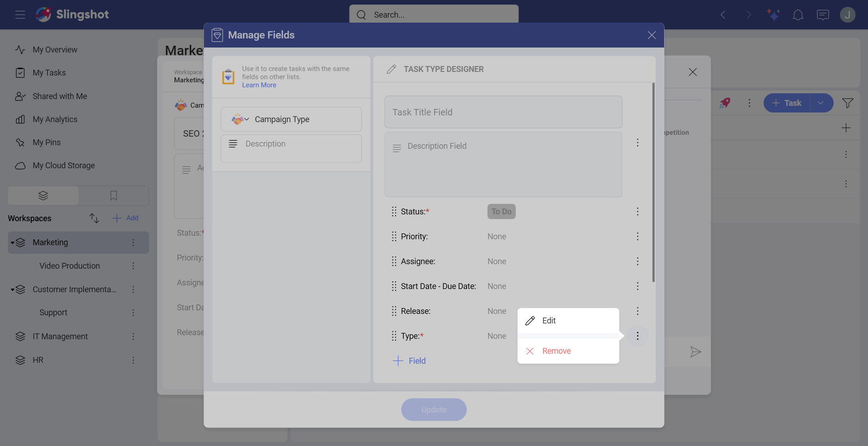Open Priority field options menu
Image resolution: width=868 pixels, height=446 pixels.
pos(637,237)
